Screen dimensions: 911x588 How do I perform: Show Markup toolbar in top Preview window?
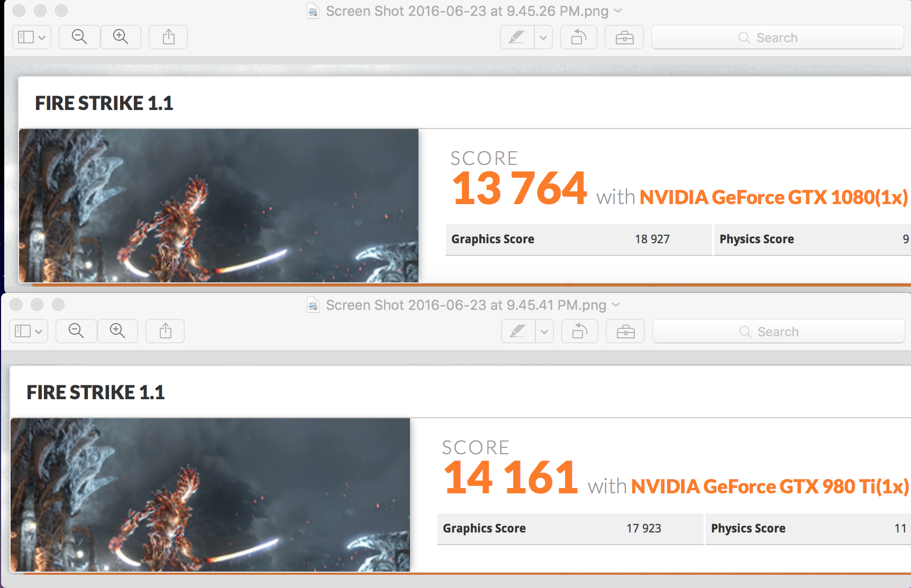pyautogui.click(x=624, y=38)
